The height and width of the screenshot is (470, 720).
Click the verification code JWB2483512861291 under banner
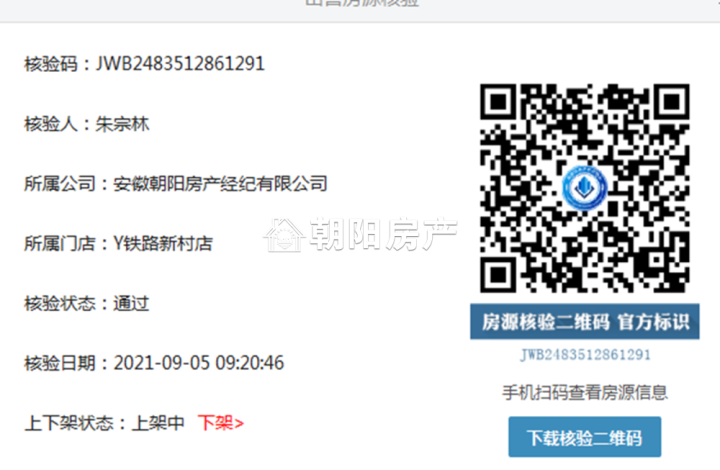(585, 355)
